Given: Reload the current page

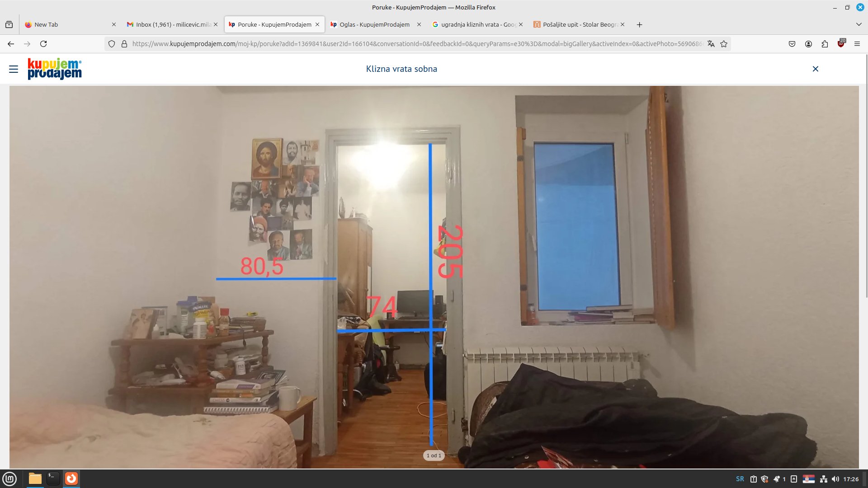Looking at the screenshot, I should [x=43, y=44].
